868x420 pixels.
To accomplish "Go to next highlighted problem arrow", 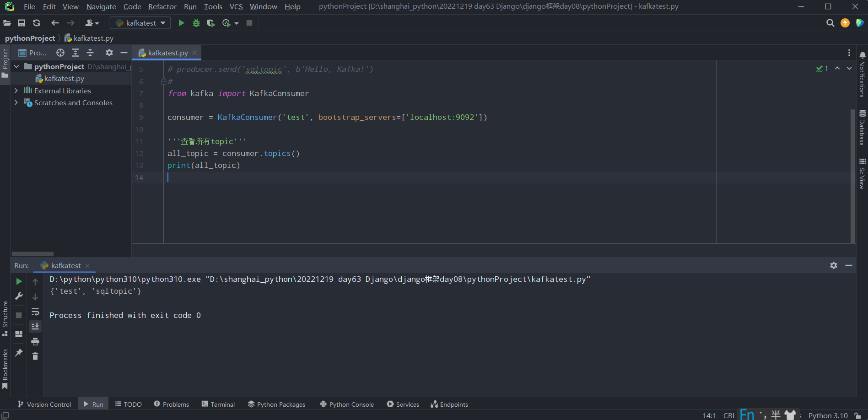I will click(x=849, y=68).
